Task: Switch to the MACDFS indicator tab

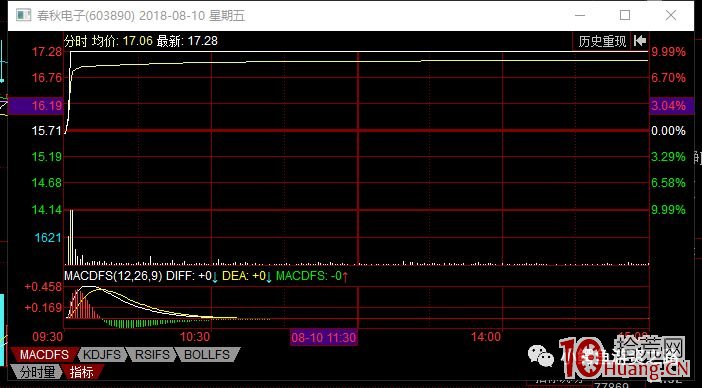Action: click(x=44, y=355)
